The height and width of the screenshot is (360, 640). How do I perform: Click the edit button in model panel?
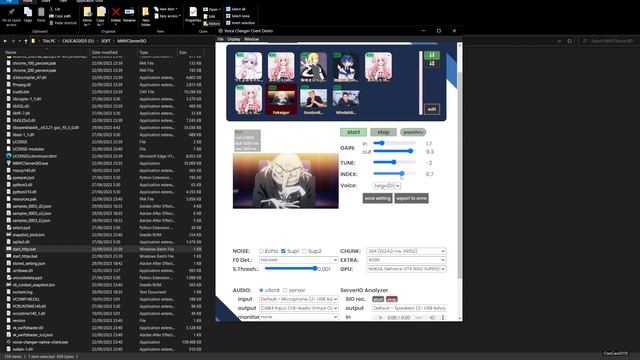point(432,109)
